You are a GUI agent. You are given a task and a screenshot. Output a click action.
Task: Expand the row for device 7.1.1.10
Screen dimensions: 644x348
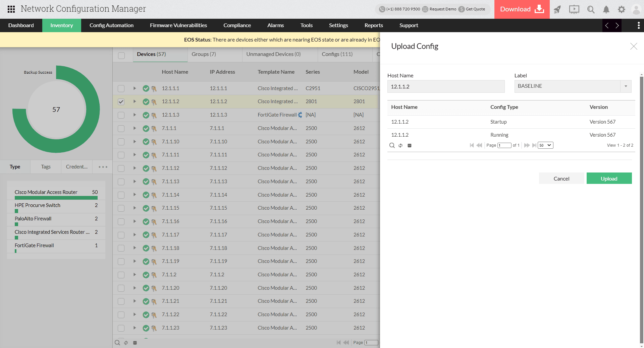click(135, 141)
